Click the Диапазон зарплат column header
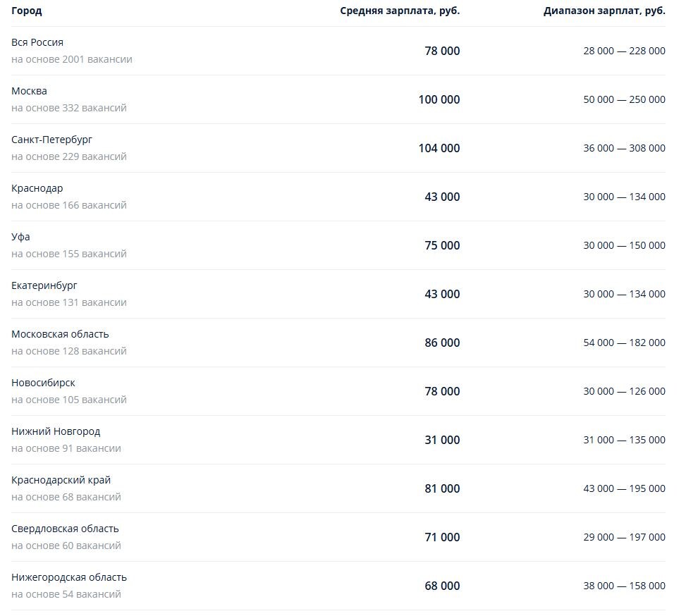686x616 pixels. pyautogui.click(x=604, y=11)
